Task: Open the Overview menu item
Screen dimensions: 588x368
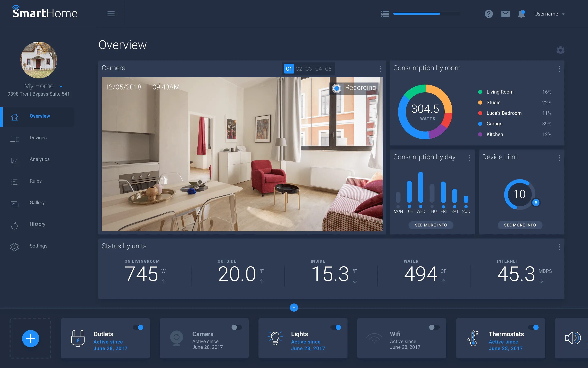Action: (x=39, y=115)
